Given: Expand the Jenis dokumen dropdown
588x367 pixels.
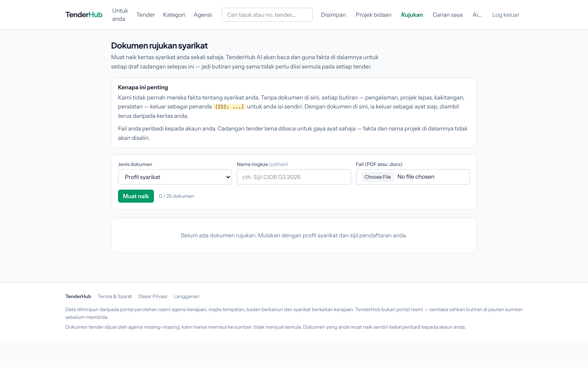Looking at the screenshot, I should coord(175,177).
